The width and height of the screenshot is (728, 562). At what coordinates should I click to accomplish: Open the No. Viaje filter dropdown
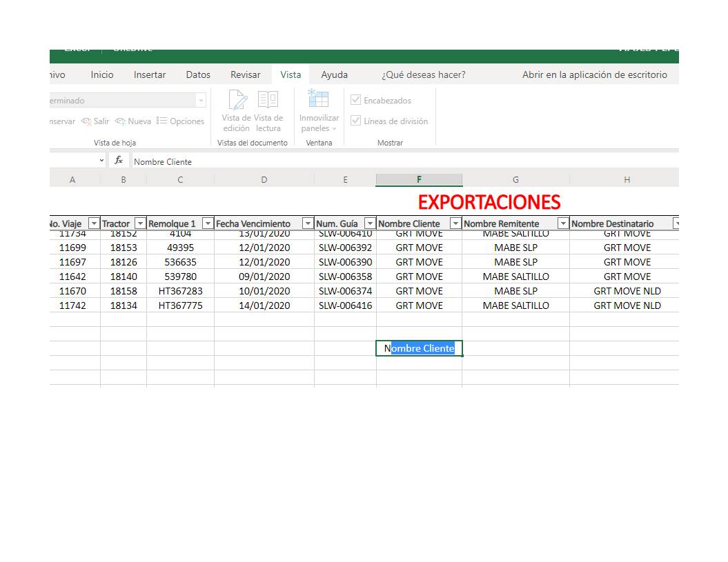pos(94,223)
